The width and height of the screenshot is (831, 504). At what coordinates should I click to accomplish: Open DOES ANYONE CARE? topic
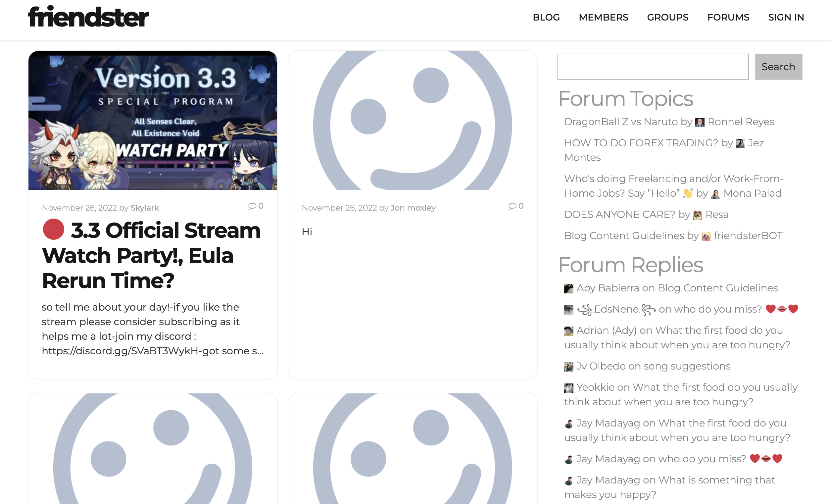tap(619, 215)
